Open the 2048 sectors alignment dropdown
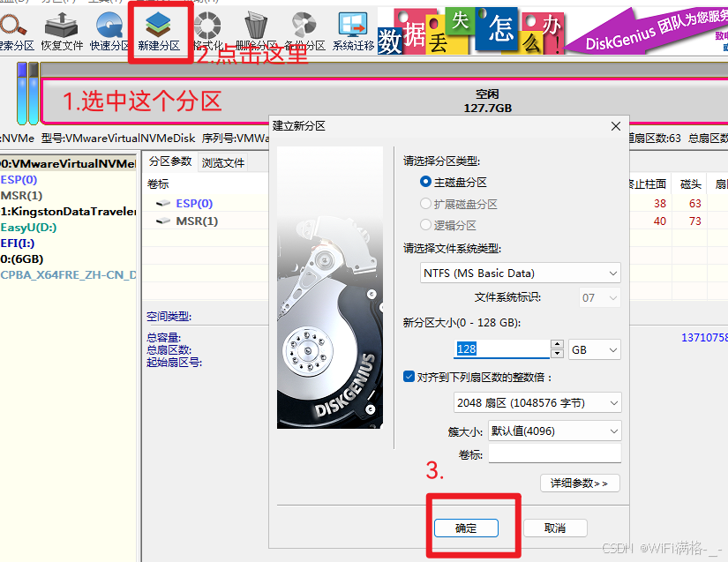The image size is (728, 562). click(x=537, y=402)
